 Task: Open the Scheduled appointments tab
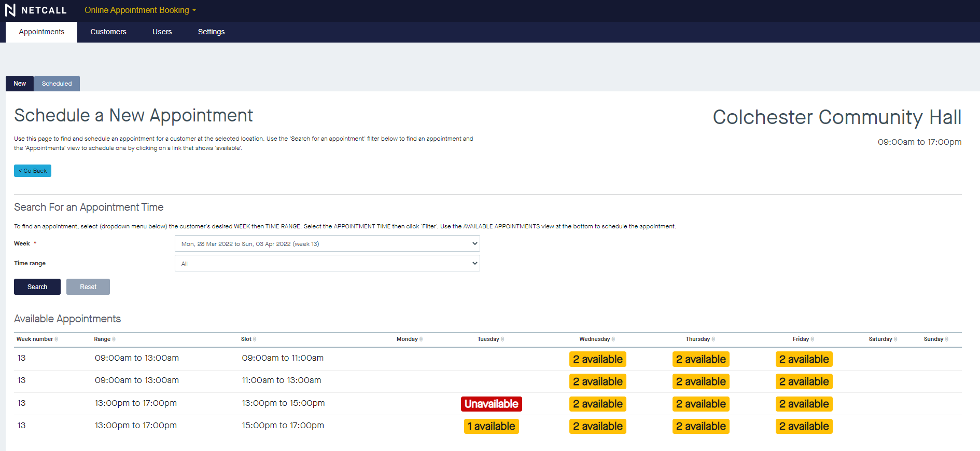point(57,84)
